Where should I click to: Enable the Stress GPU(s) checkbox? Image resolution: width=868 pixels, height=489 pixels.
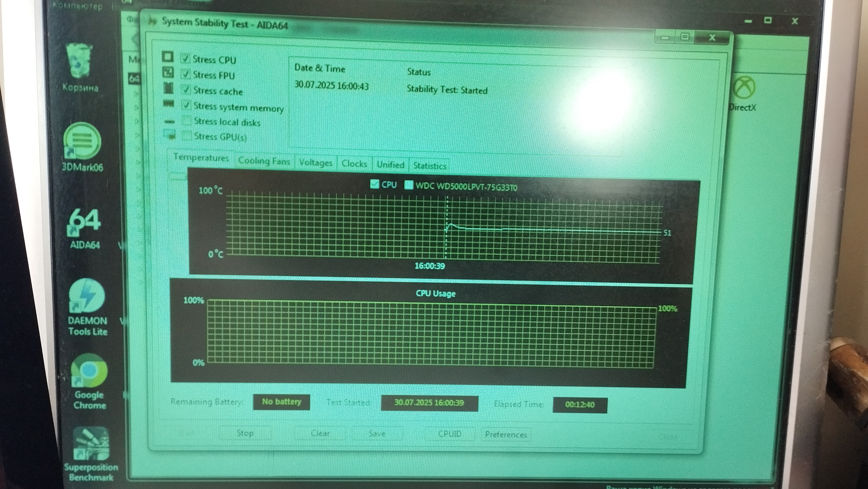pos(186,136)
